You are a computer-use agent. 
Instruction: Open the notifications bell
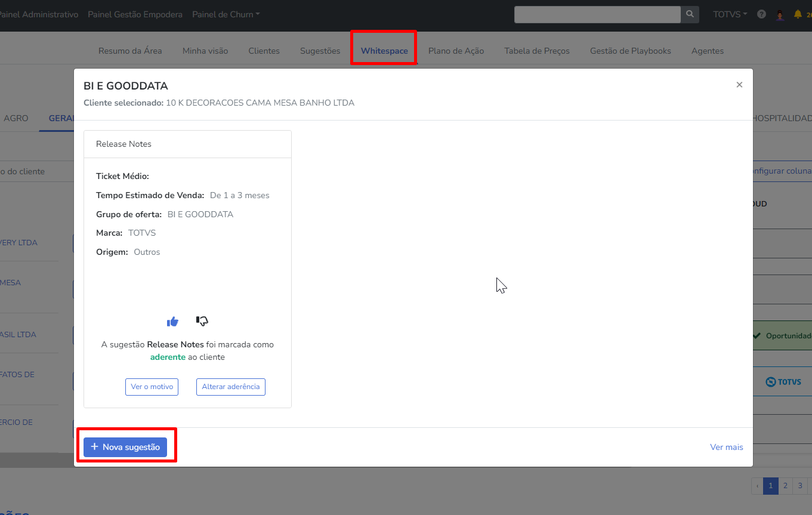pos(798,14)
